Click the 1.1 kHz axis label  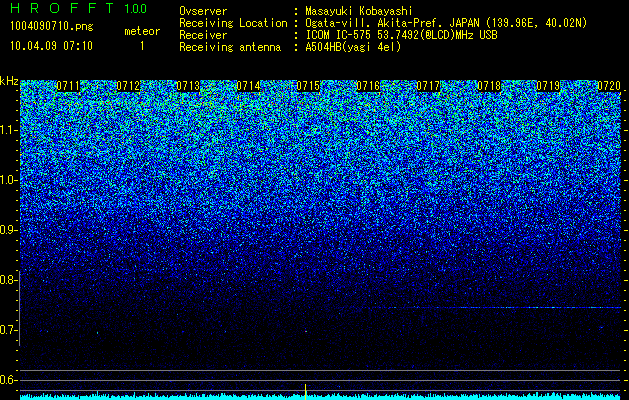point(8,130)
